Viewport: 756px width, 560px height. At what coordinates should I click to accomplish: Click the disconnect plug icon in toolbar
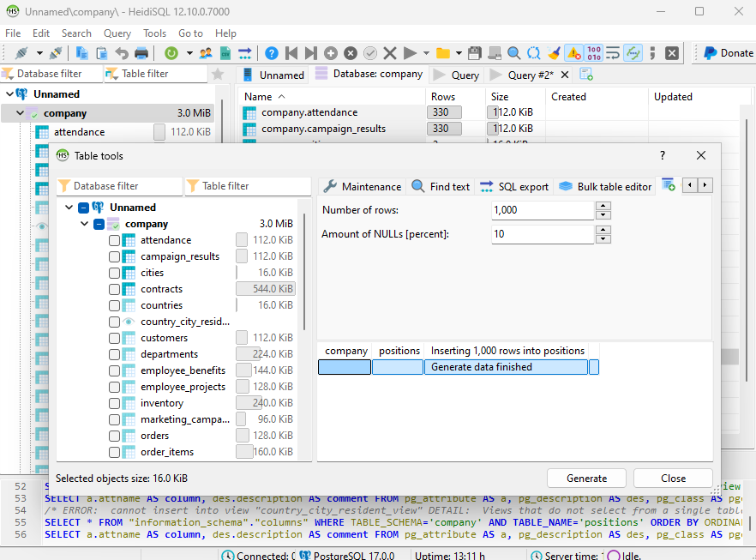[x=56, y=53]
